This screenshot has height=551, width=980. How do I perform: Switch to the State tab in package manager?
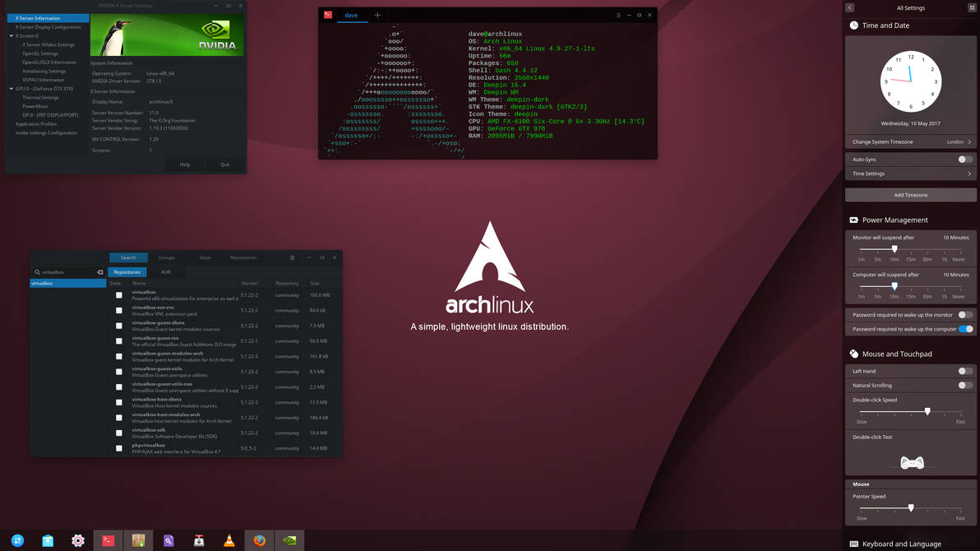[x=205, y=257]
